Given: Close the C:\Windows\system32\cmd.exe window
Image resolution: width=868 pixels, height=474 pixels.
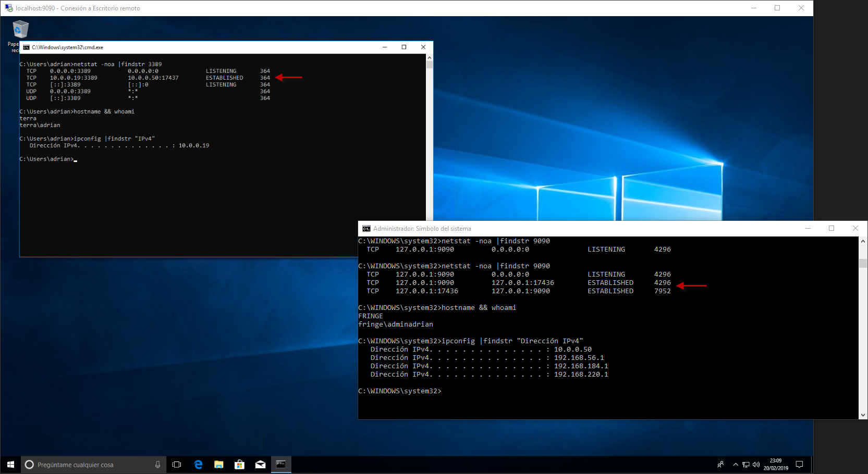Looking at the screenshot, I should (x=423, y=47).
